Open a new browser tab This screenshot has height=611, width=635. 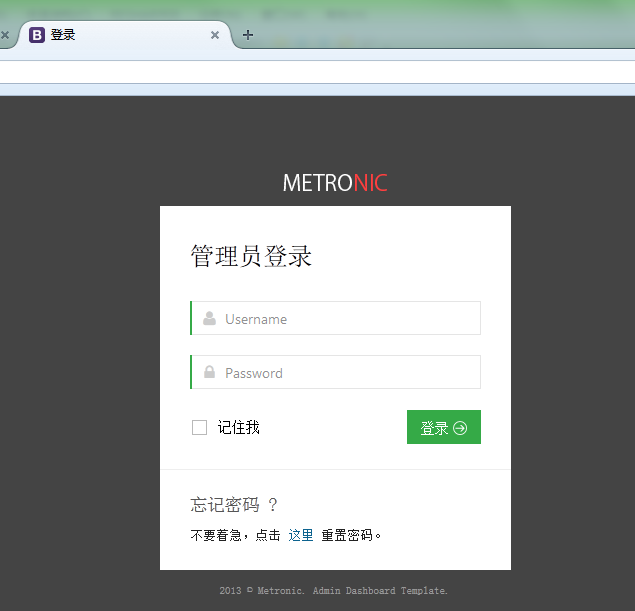(248, 35)
